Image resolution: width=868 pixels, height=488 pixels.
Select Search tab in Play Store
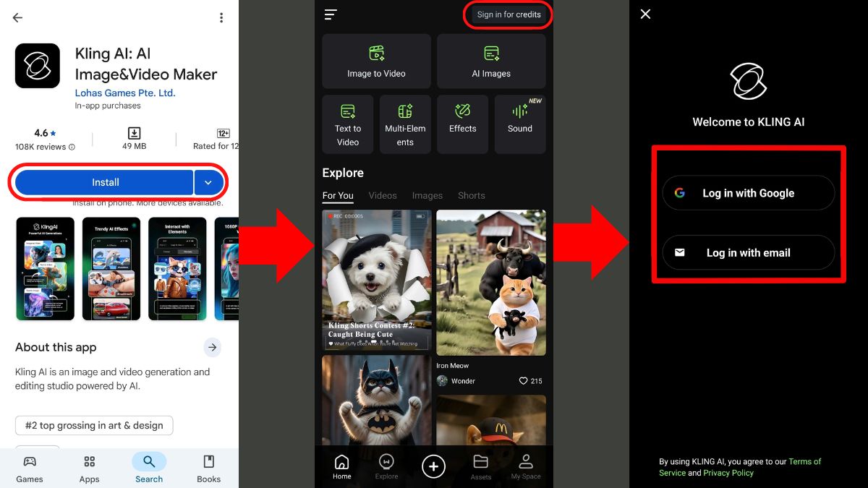pyautogui.click(x=149, y=468)
